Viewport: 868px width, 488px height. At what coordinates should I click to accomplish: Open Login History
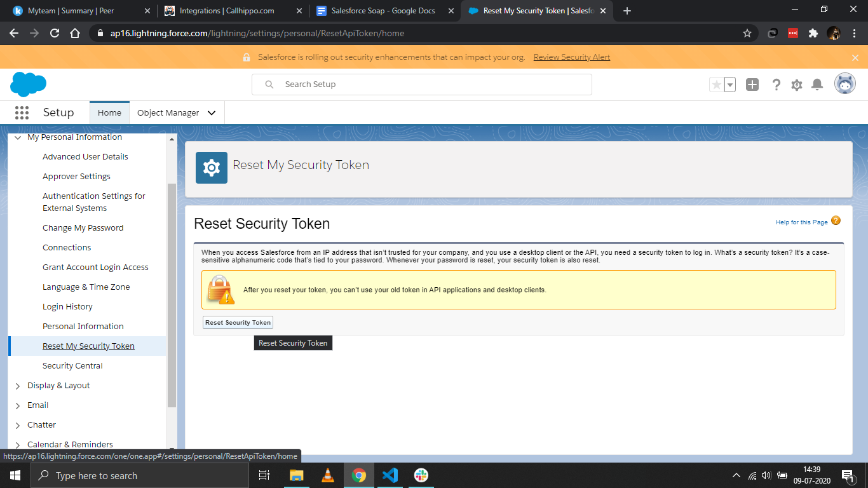tap(67, 306)
